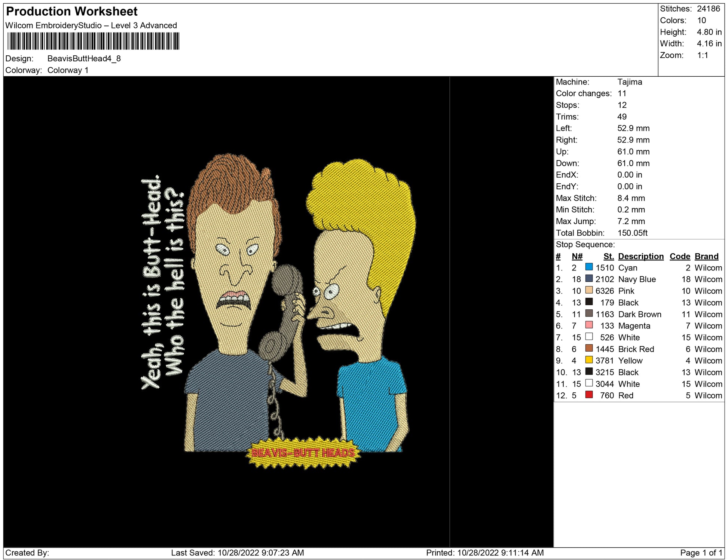The width and height of the screenshot is (728, 560).
Task: Click the Navy Blue color swatch
Action: click(589, 279)
